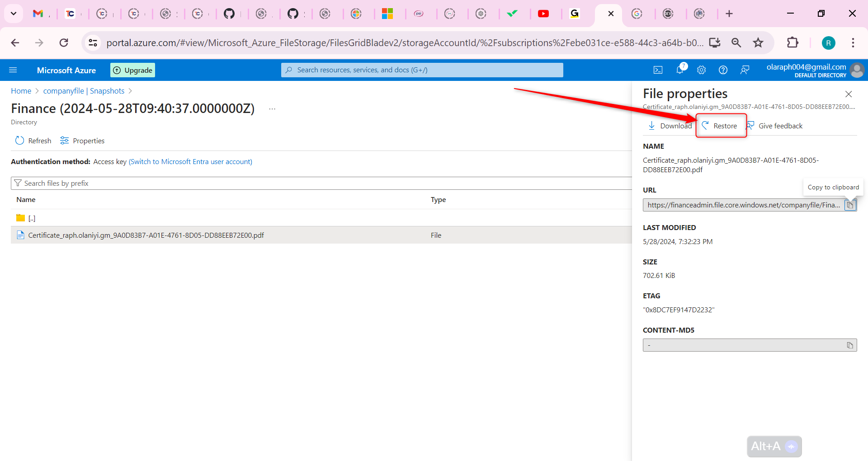Go to Microsoft Azure home via logo text
The width and height of the screenshot is (868, 461).
(66, 70)
